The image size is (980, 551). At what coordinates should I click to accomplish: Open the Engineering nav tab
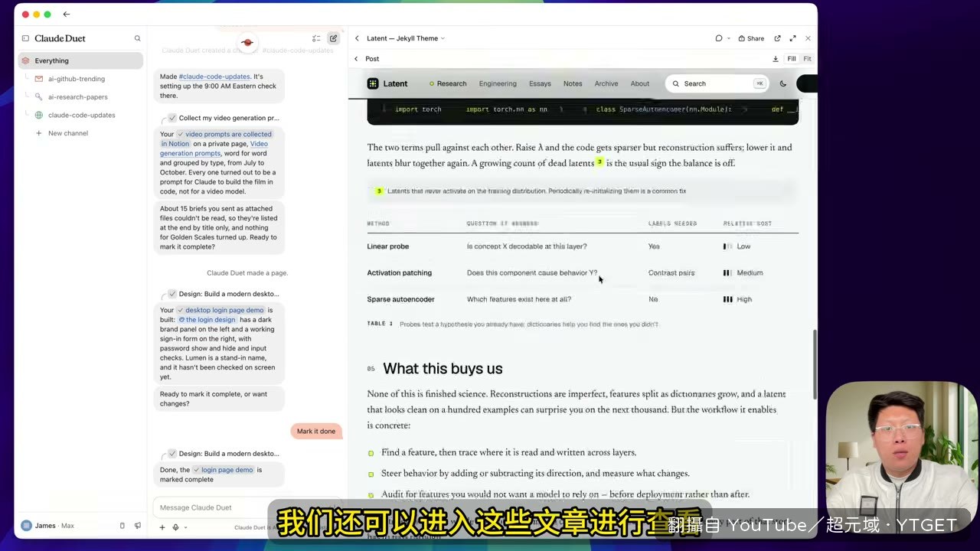498,83
